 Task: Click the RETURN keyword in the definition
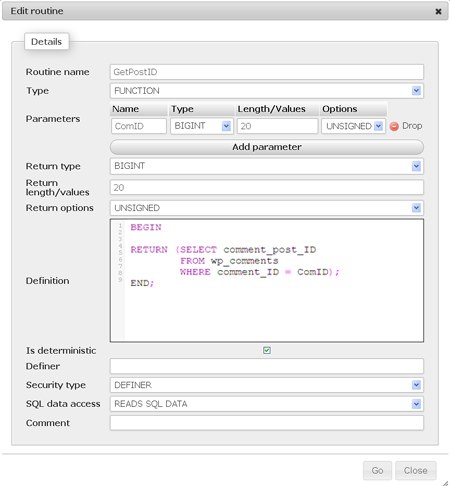coord(149,250)
